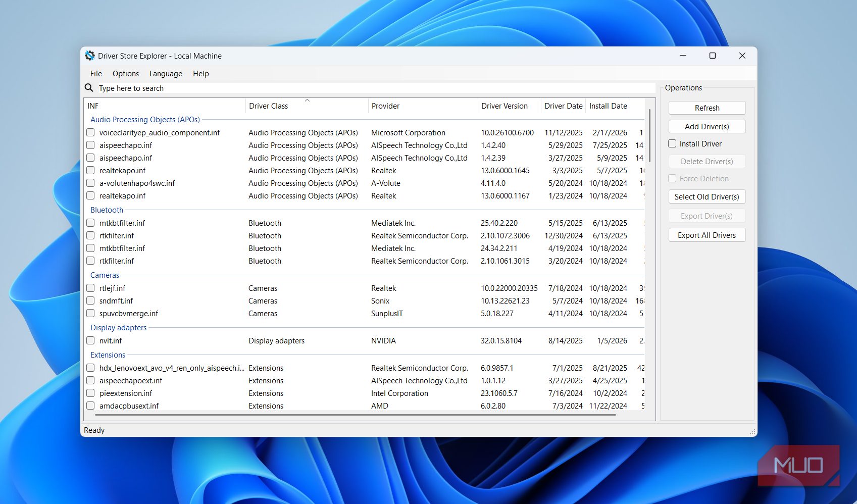Check the rtlejf.inf checkbox

pos(90,288)
